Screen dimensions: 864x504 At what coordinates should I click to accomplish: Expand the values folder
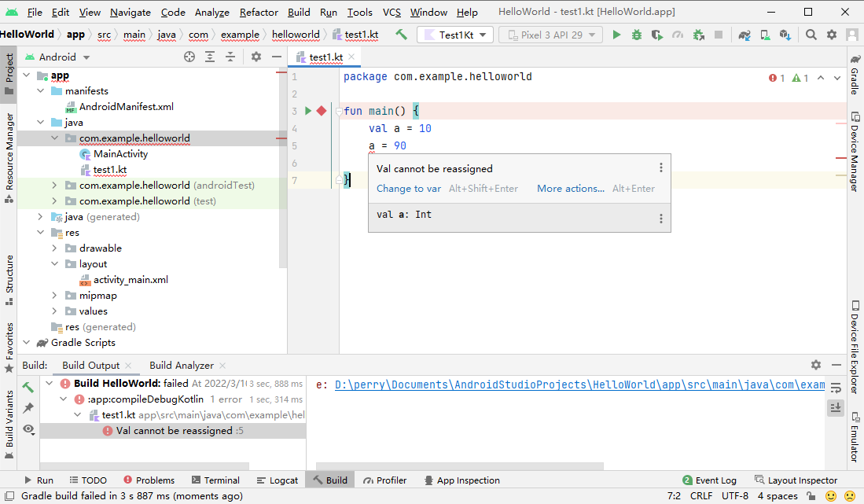pos(54,311)
